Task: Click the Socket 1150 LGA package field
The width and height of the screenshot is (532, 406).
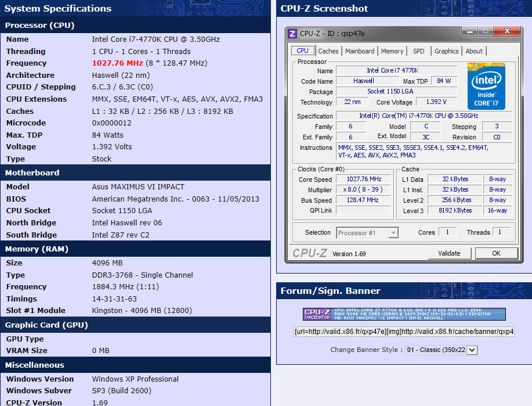Action: [397, 91]
